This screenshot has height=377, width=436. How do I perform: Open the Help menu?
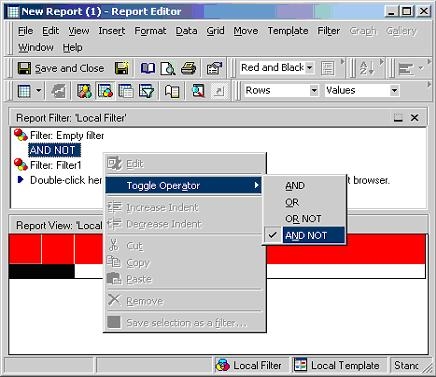tap(73, 48)
